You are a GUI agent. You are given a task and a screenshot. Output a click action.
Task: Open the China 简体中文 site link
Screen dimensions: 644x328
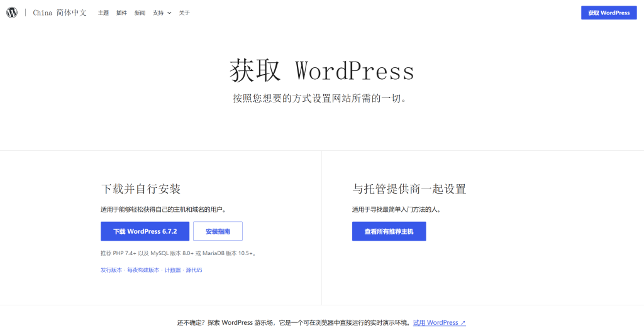(x=60, y=13)
